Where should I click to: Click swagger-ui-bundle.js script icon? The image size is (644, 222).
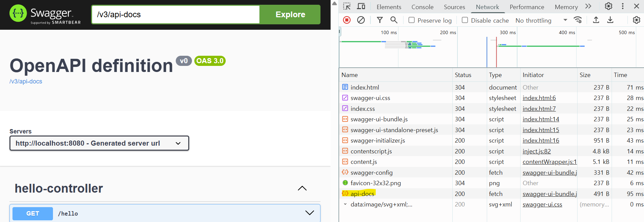(x=345, y=119)
